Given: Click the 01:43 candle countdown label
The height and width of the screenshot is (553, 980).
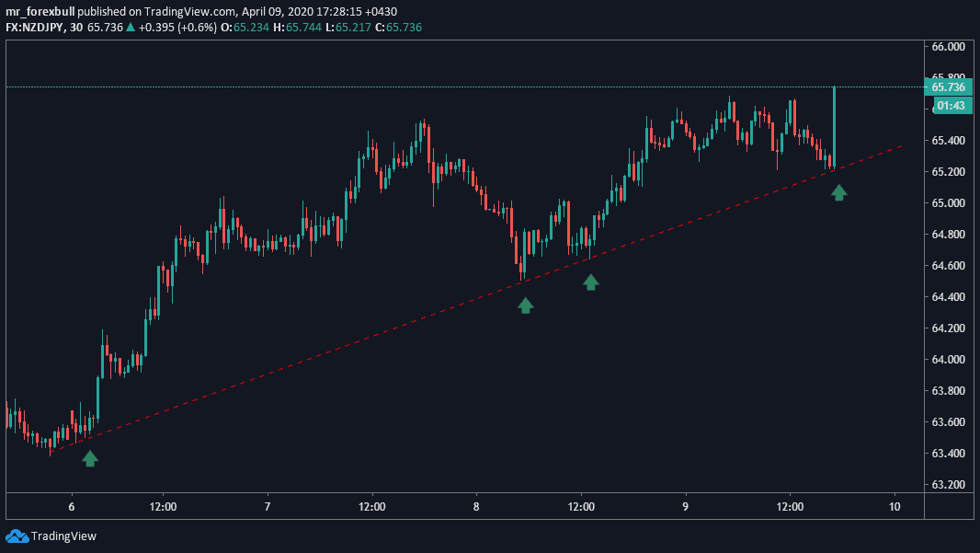Looking at the screenshot, I should pyautogui.click(x=948, y=106).
